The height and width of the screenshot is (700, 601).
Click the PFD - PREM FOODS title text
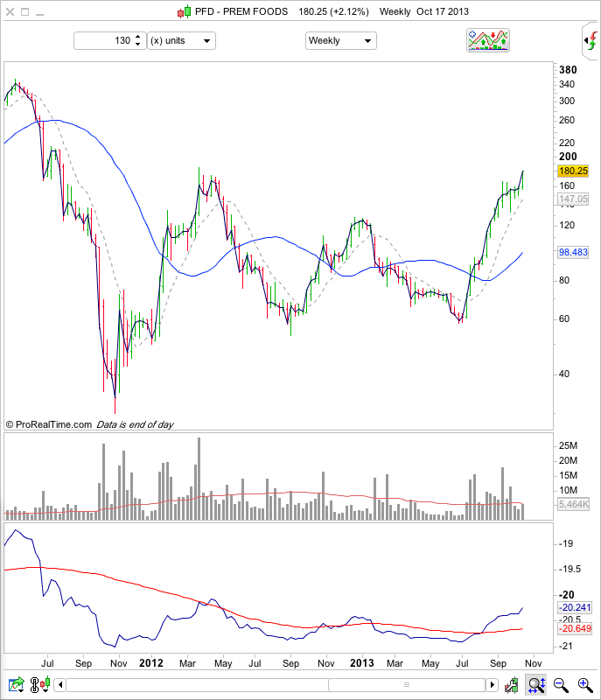pyautogui.click(x=241, y=11)
